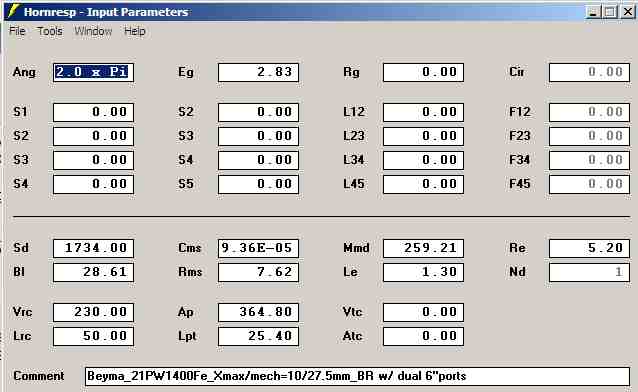Click the Cms field with 9.36E-05
Viewport: 638px width, 392px height.
click(x=258, y=248)
